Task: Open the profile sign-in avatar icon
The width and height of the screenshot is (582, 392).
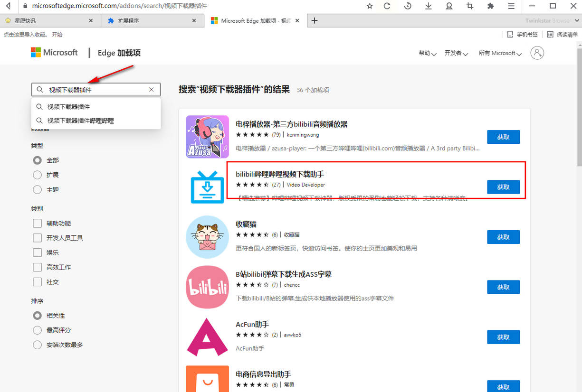Action: [537, 53]
